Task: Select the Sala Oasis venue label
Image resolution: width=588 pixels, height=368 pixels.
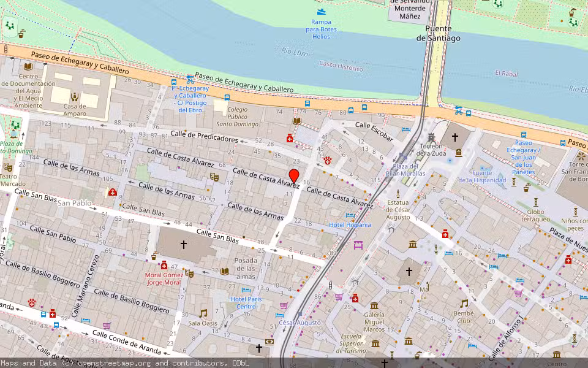Action: click(203, 323)
